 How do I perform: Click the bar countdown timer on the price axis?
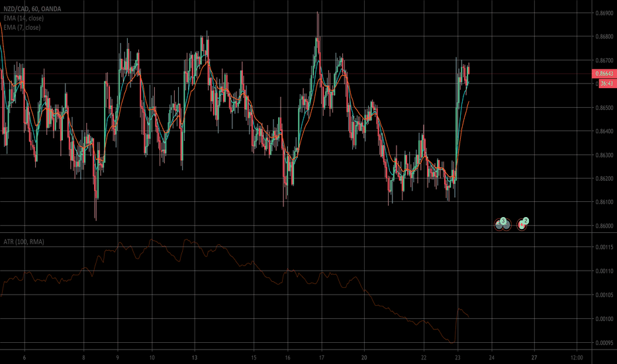tap(603, 84)
